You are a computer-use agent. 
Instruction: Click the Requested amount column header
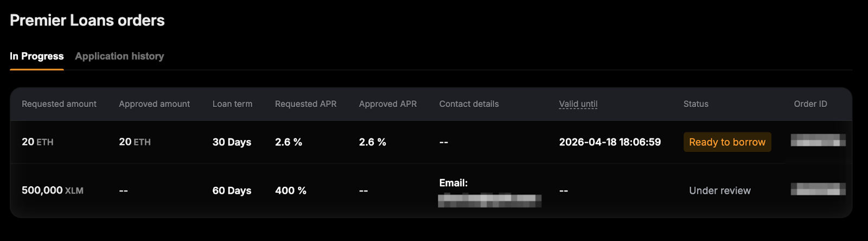59,104
